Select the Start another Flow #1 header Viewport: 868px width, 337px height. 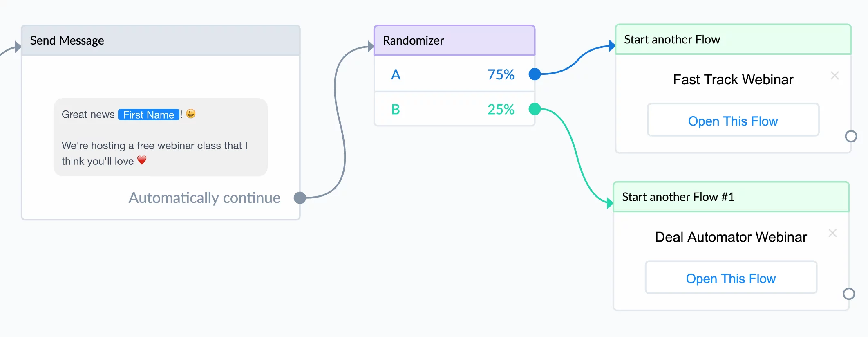pyautogui.click(x=731, y=197)
